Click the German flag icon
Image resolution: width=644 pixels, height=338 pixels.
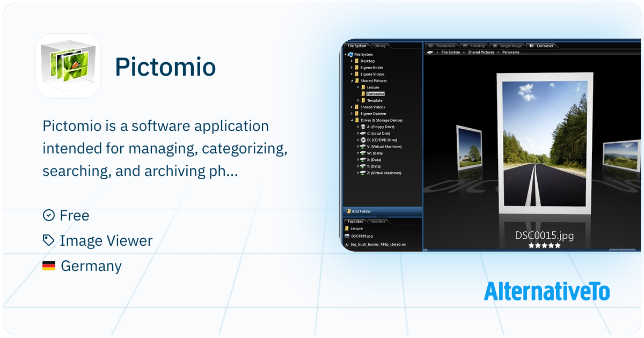49,266
